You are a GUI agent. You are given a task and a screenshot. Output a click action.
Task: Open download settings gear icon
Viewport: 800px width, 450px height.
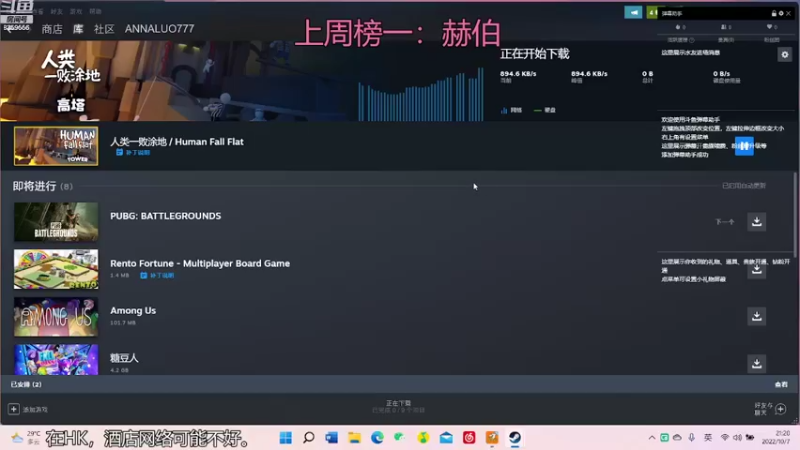point(785,55)
